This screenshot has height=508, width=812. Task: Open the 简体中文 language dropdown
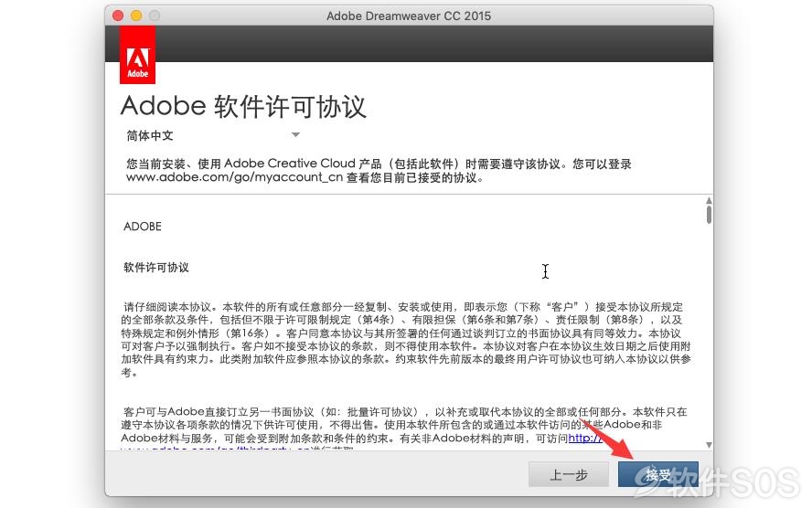[213, 135]
